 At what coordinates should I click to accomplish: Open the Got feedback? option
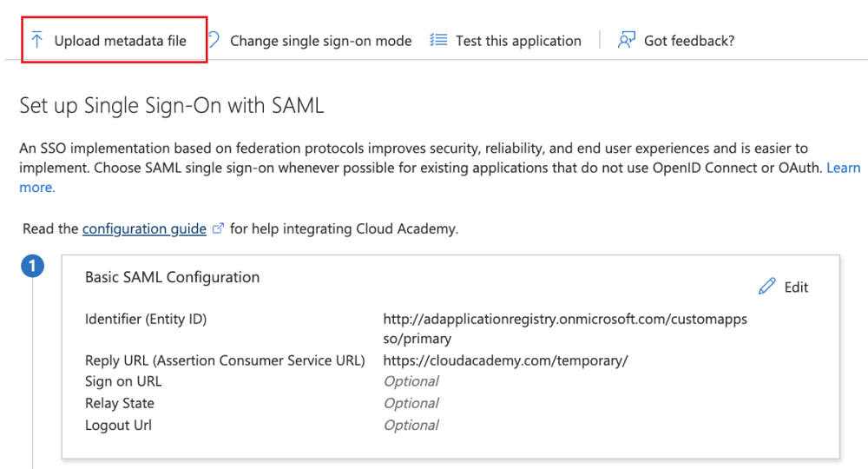point(689,41)
